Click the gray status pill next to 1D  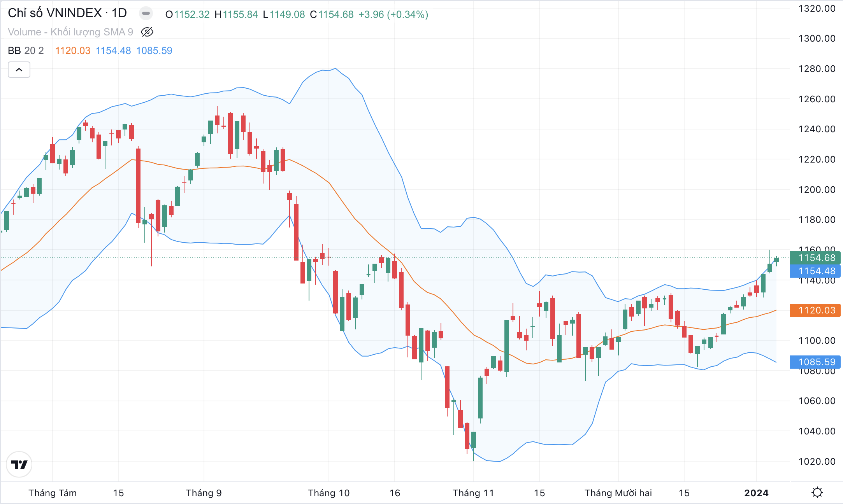146,14
